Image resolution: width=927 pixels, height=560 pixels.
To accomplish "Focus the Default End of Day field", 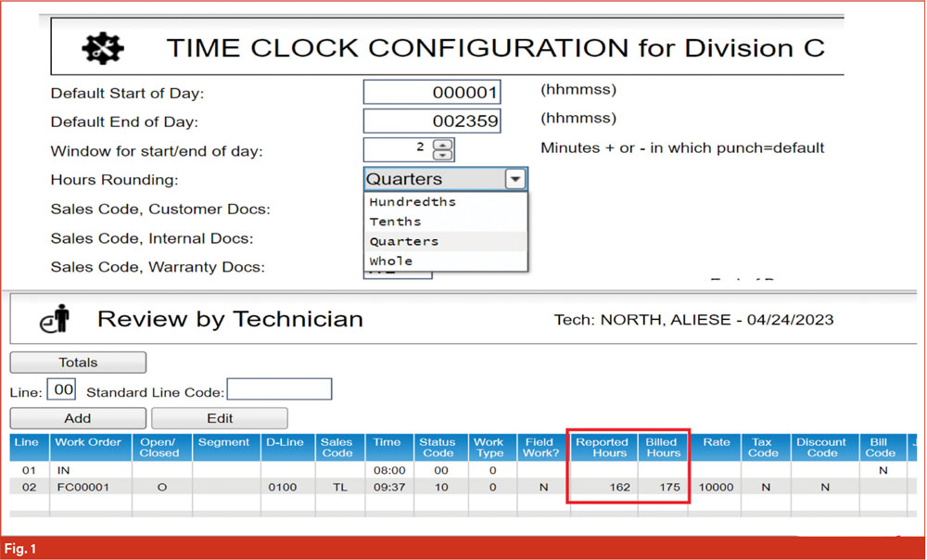I will pos(432,121).
